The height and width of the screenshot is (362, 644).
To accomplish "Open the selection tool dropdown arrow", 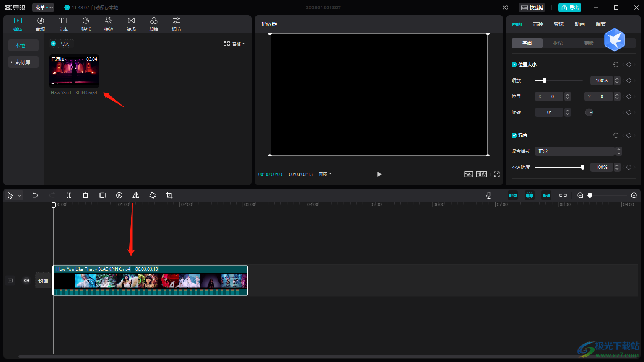I will coord(19,196).
